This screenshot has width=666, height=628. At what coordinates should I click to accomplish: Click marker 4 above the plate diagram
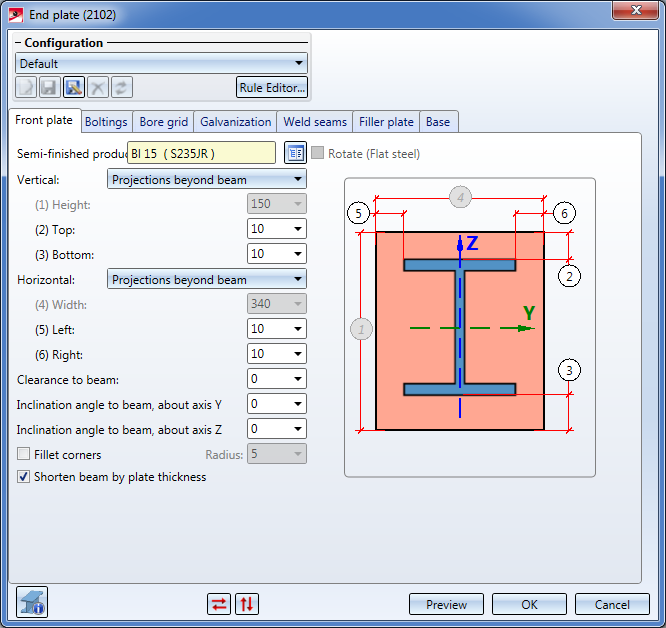(460, 197)
